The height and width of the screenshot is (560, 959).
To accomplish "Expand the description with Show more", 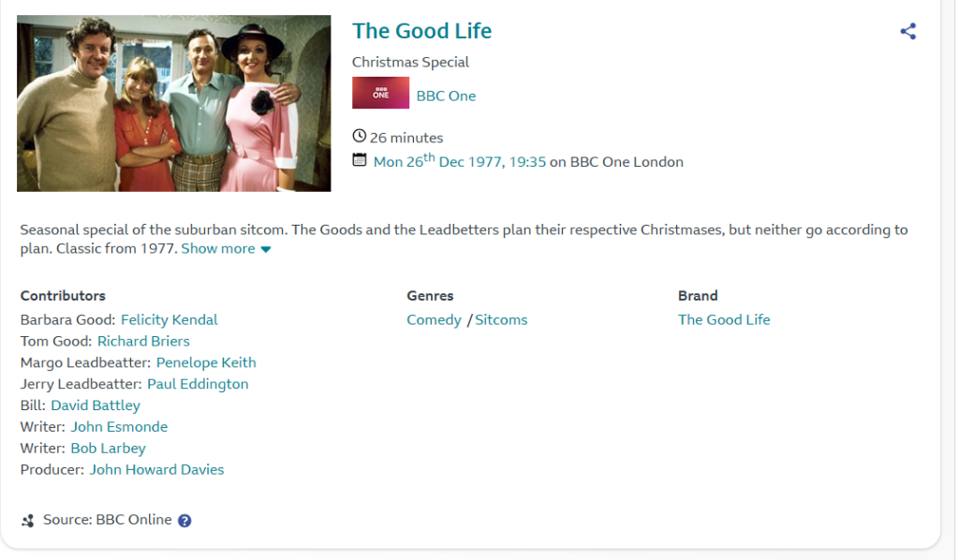I will (226, 248).
